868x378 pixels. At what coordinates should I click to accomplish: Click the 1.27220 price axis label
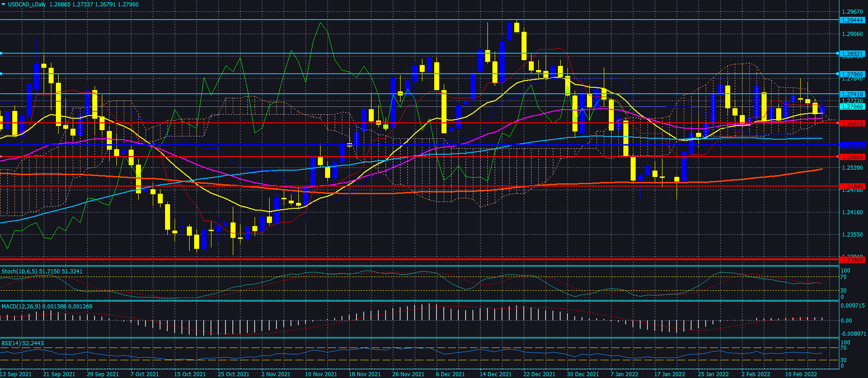(852, 101)
